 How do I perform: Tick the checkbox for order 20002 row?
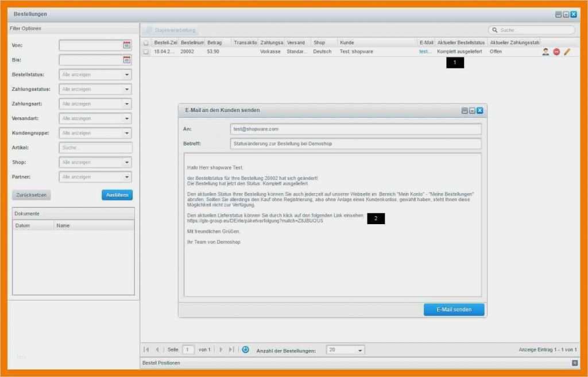pos(146,52)
